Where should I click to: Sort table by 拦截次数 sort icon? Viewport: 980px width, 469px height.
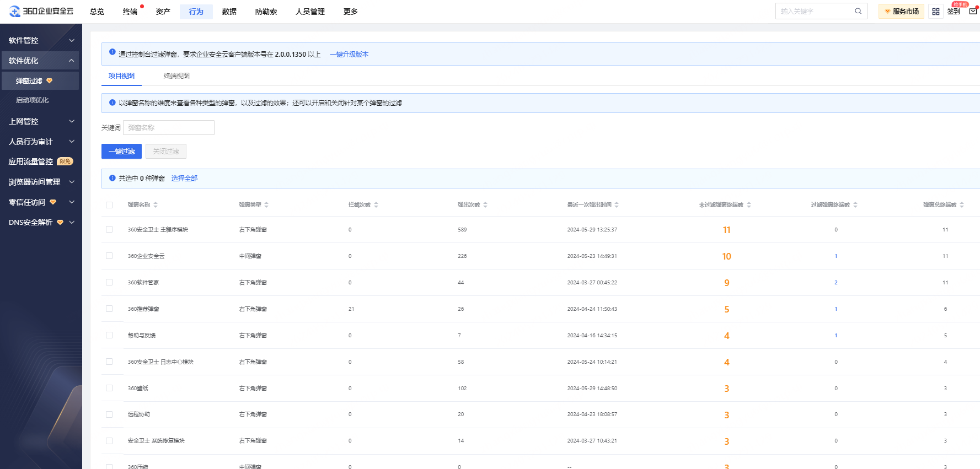point(376,205)
